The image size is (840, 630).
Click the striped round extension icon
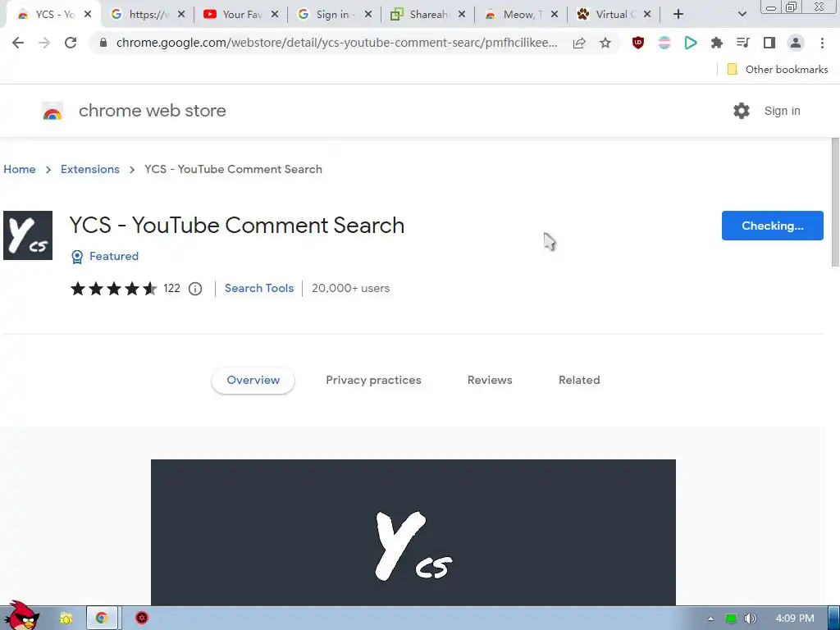point(664,43)
